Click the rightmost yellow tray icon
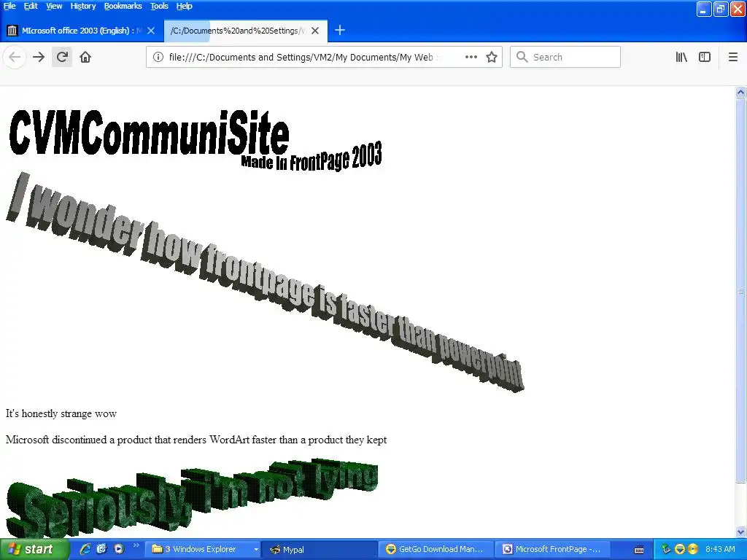 (693, 549)
